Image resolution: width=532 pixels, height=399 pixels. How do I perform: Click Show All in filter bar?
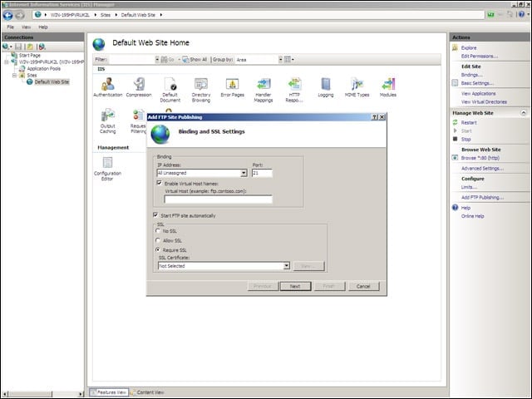pos(195,59)
